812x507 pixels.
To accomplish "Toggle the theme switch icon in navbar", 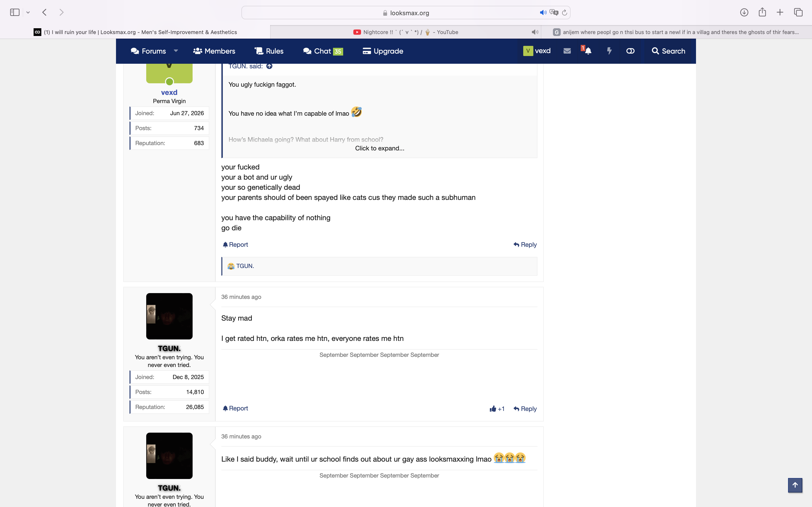I will coord(630,51).
